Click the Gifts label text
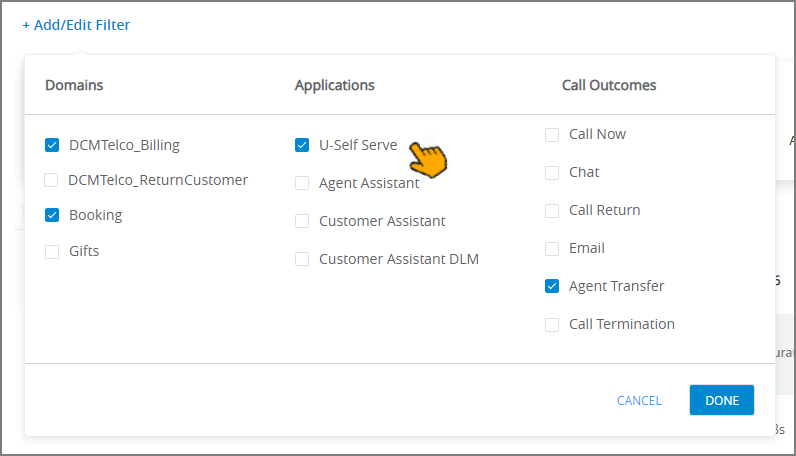Image resolution: width=796 pixels, height=456 pixels. pyautogui.click(x=84, y=251)
